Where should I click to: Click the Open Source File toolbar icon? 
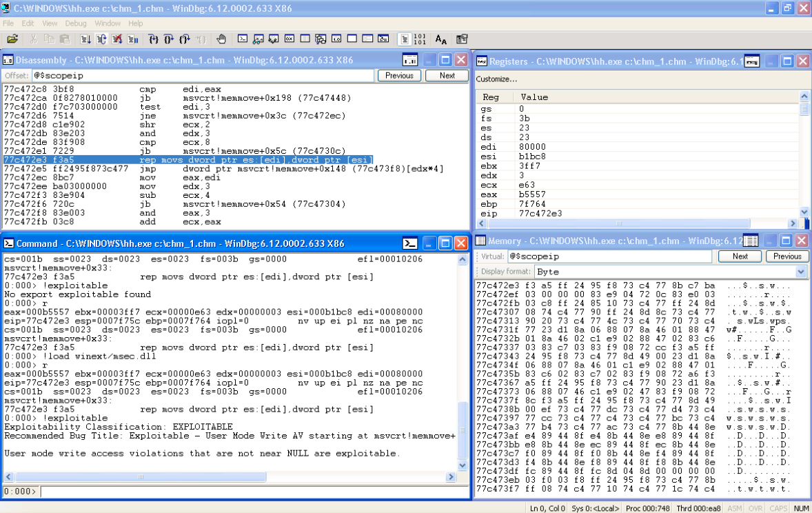click(12, 39)
